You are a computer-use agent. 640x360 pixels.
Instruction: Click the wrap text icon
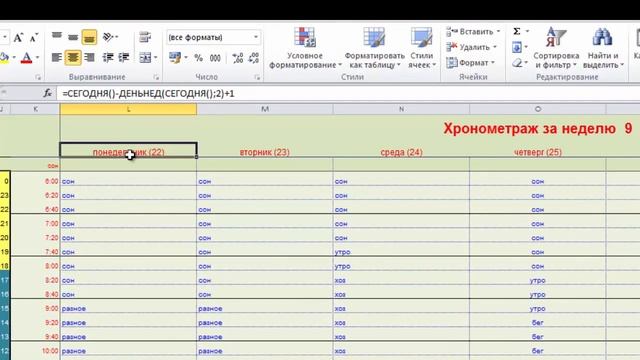point(145,37)
